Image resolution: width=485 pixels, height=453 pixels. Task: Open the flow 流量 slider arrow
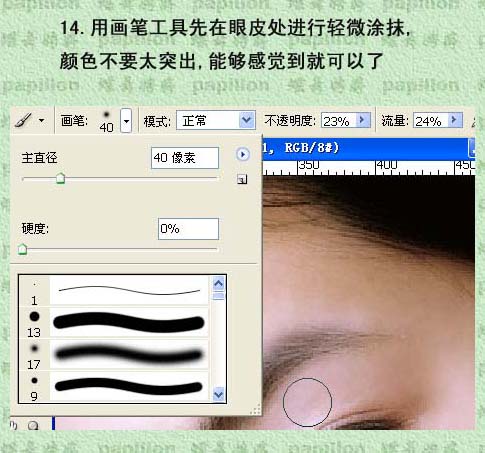point(454,120)
